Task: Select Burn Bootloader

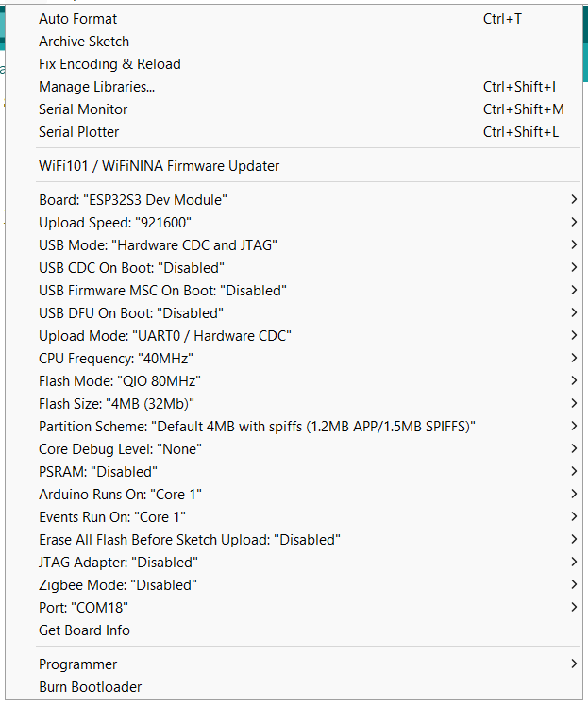Action: [x=90, y=687]
